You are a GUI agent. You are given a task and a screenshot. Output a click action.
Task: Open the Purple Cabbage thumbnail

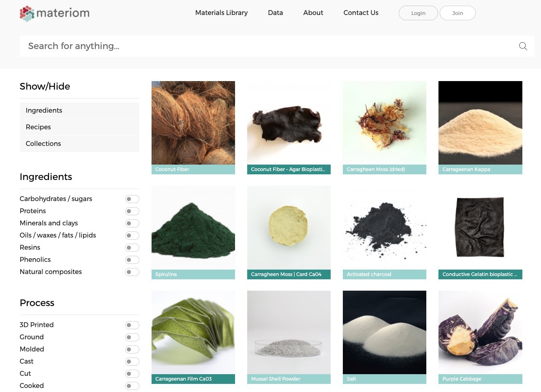coord(480,332)
